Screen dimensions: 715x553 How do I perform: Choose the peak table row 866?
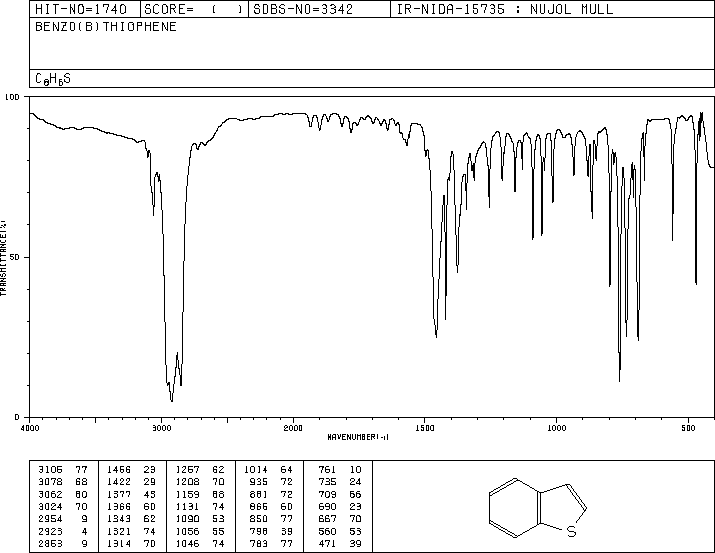(x=272, y=506)
